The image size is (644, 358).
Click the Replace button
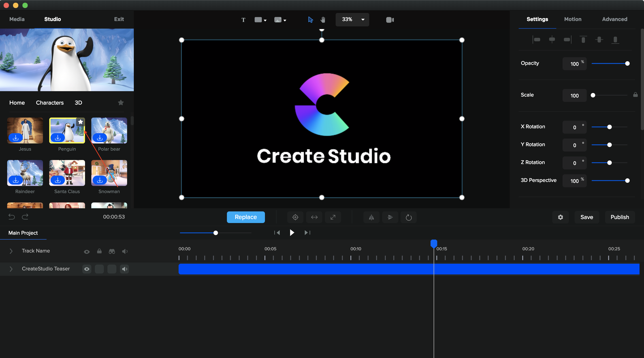(x=246, y=217)
